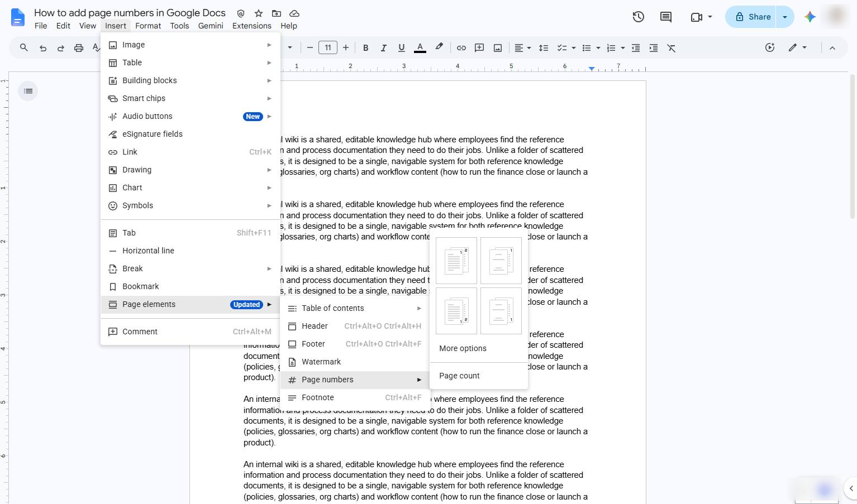This screenshot has height=504, width=857.
Task: Open Table of contents submenu
Action: 355,308
